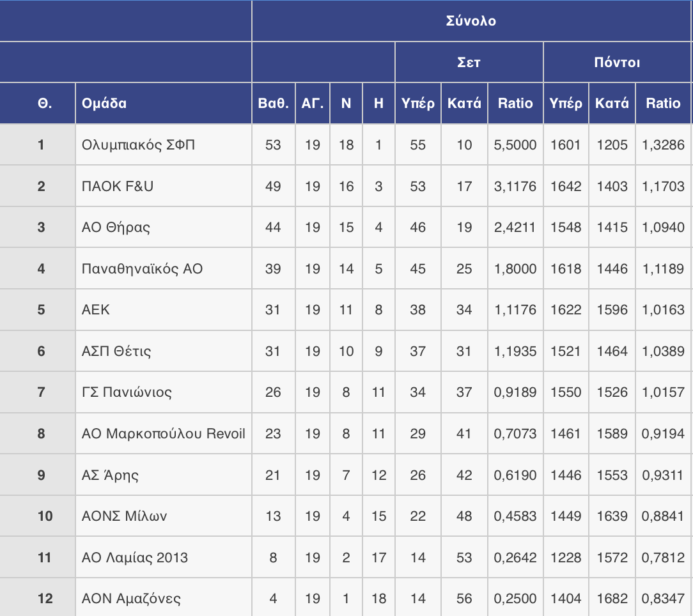Click points ratio 1,1703
The height and width of the screenshot is (616, 693).
663,187
